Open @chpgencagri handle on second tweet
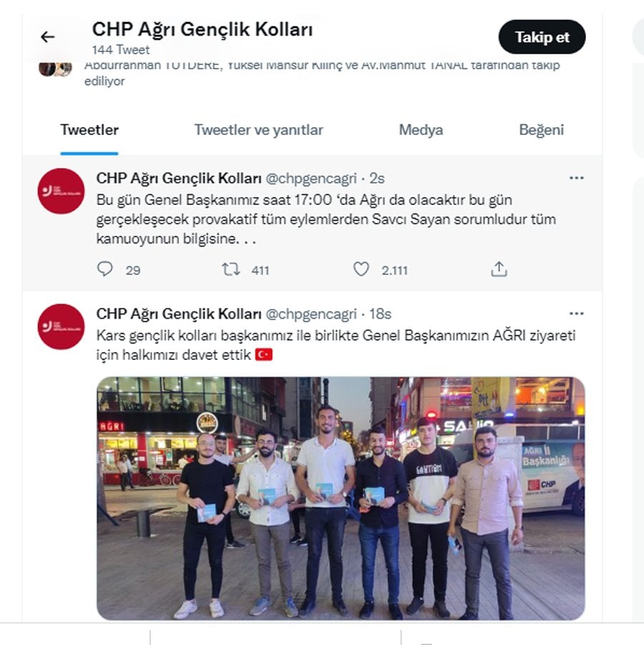 click(x=311, y=314)
